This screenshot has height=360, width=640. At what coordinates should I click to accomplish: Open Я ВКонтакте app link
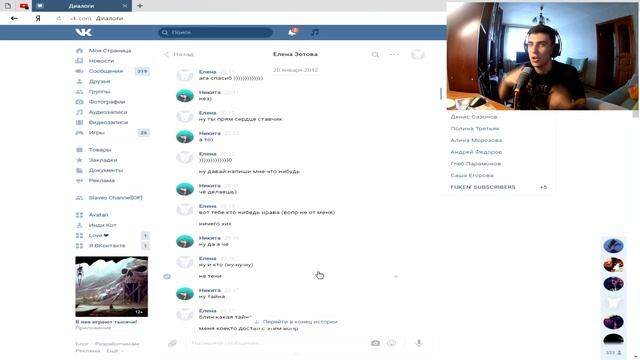[x=107, y=246]
